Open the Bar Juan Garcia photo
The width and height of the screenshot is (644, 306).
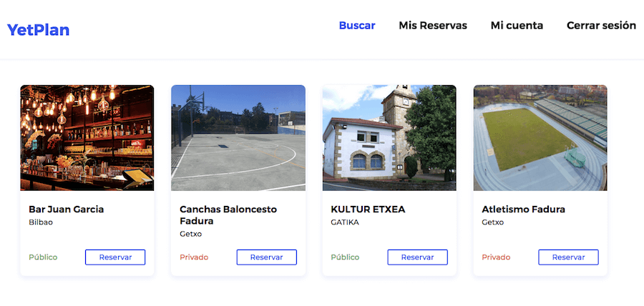(87, 138)
